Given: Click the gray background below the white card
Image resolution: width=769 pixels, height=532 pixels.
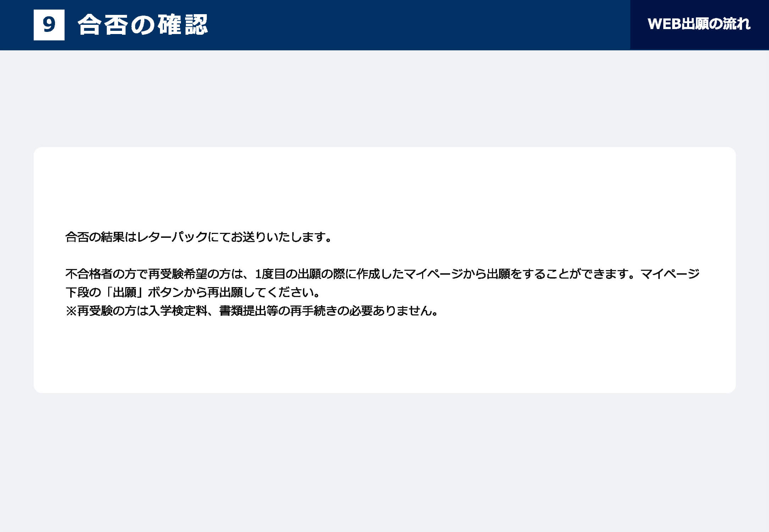Looking at the screenshot, I should click(384, 461).
